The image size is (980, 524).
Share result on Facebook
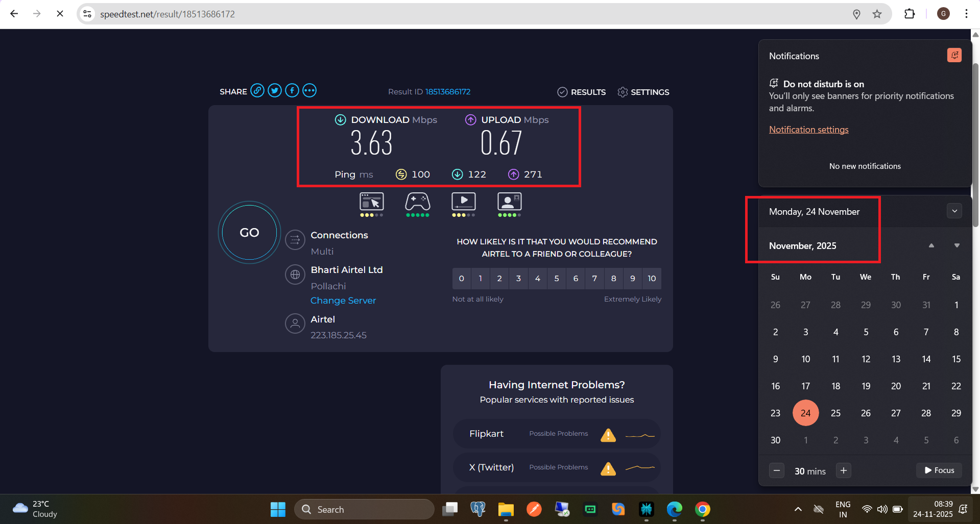coord(292,91)
